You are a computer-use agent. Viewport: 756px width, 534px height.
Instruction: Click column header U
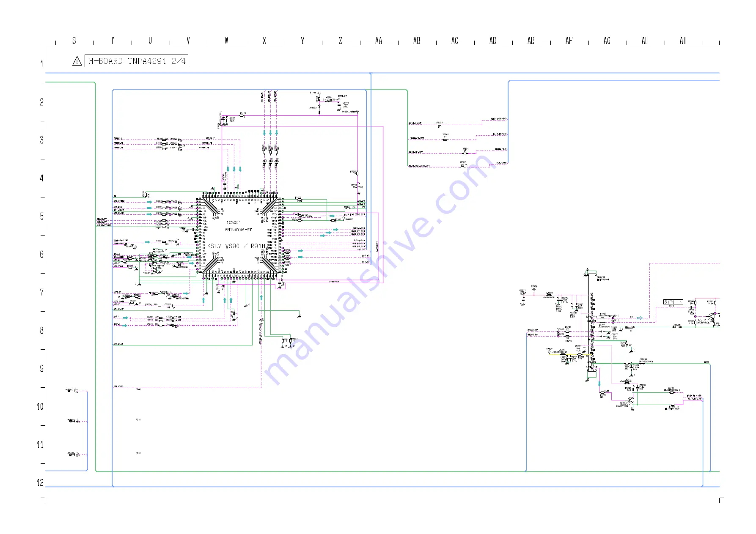click(x=150, y=41)
